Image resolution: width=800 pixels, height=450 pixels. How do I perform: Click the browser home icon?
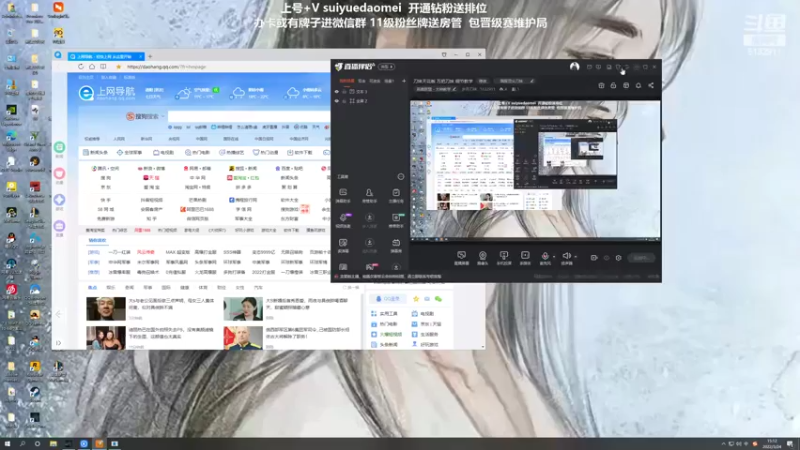[92, 67]
